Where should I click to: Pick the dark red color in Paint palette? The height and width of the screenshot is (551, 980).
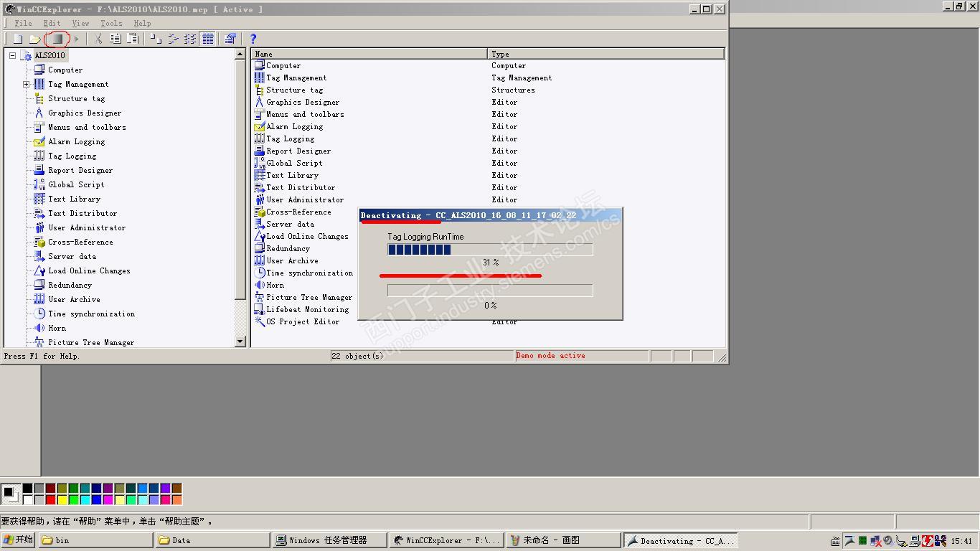click(51, 489)
